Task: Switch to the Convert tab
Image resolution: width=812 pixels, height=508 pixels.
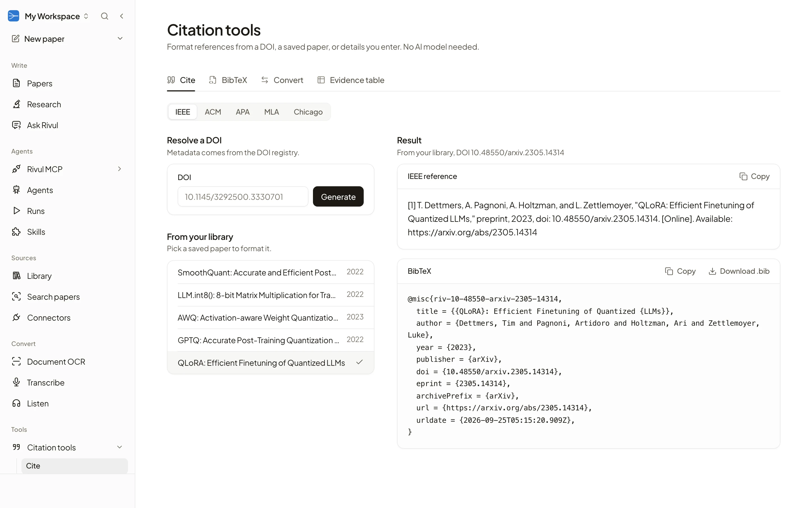Action: (x=282, y=80)
